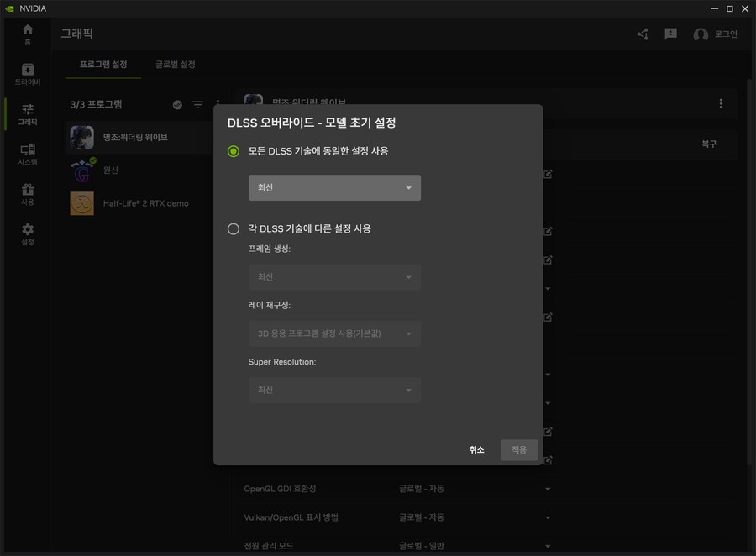This screenshot has height=556, width=756.
Task: Click the program list filter icon
Action: [197, 104]
